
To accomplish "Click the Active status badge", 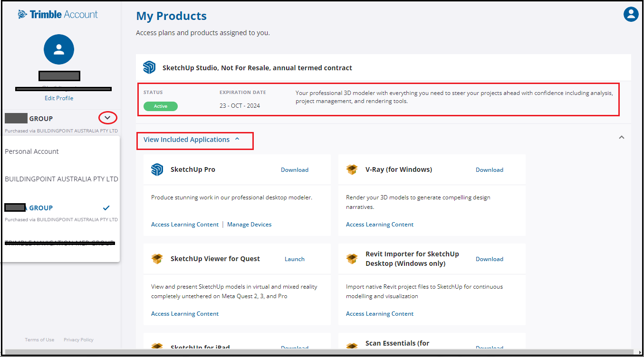I will pyautogui.click(x=161, y=106).
